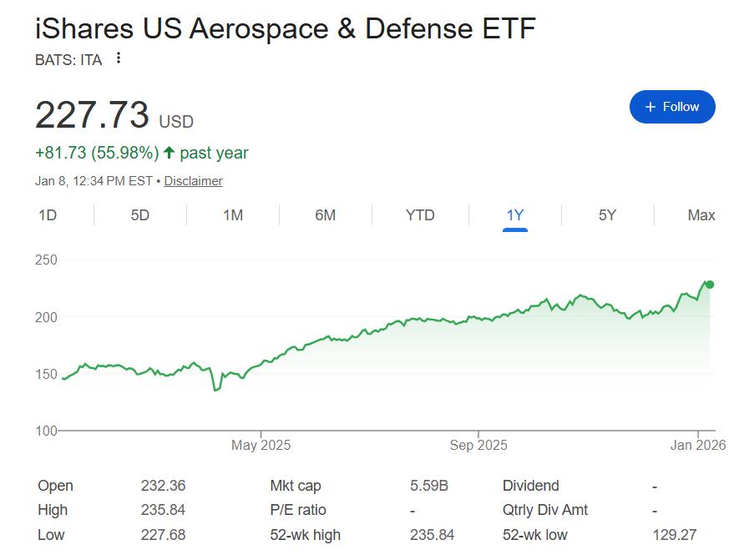Click the Sep 2025 axis label
The width and height of the screenshot is (734, 560).
[478, 446]
